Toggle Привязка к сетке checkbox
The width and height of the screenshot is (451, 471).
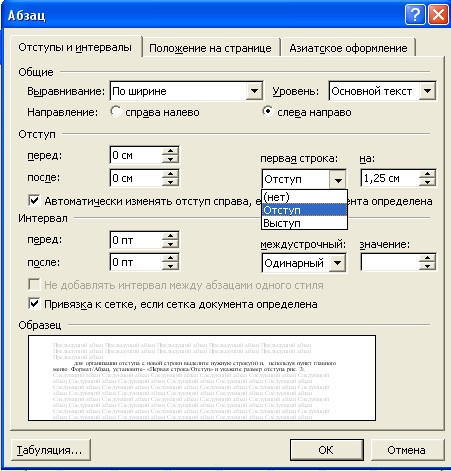[34, 304]
